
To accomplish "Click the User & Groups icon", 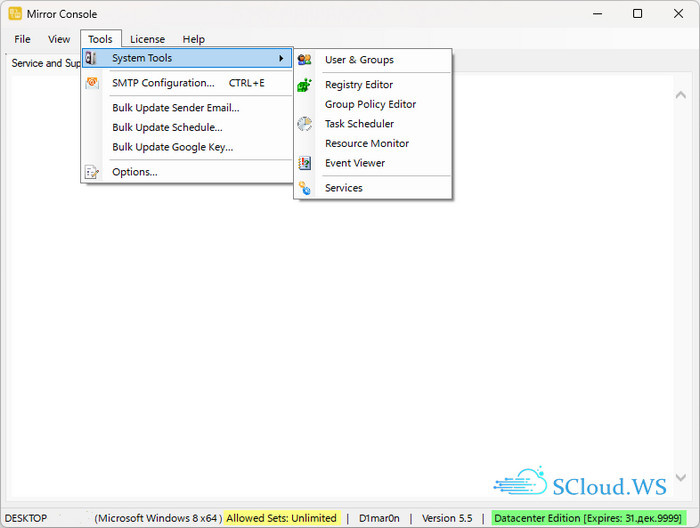I will 305,60.
